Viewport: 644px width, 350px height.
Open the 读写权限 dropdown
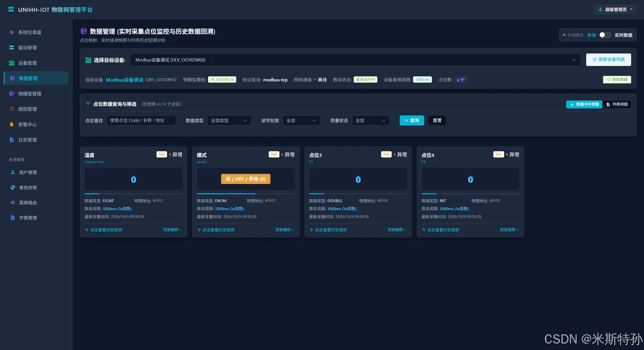click(301, 121)
